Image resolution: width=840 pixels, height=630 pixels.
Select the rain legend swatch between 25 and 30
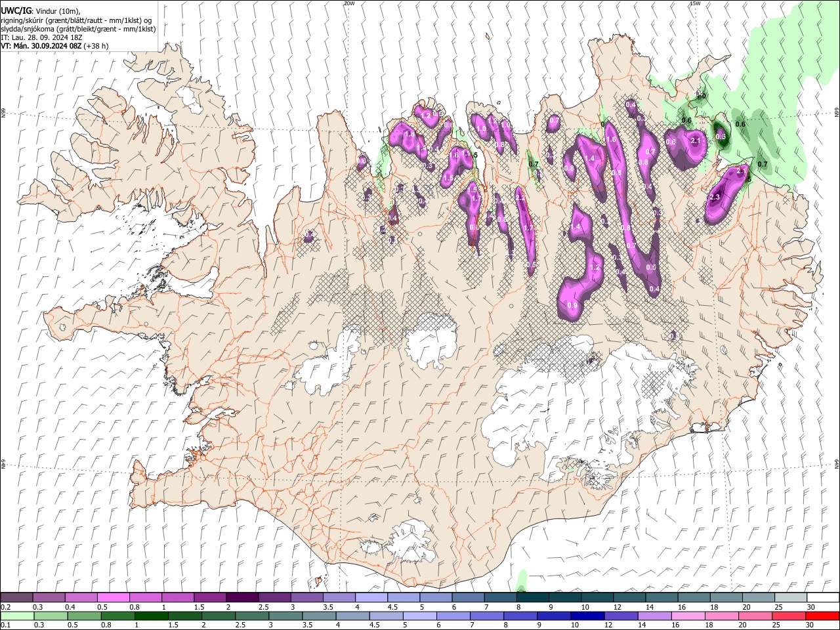click(787, 616)
